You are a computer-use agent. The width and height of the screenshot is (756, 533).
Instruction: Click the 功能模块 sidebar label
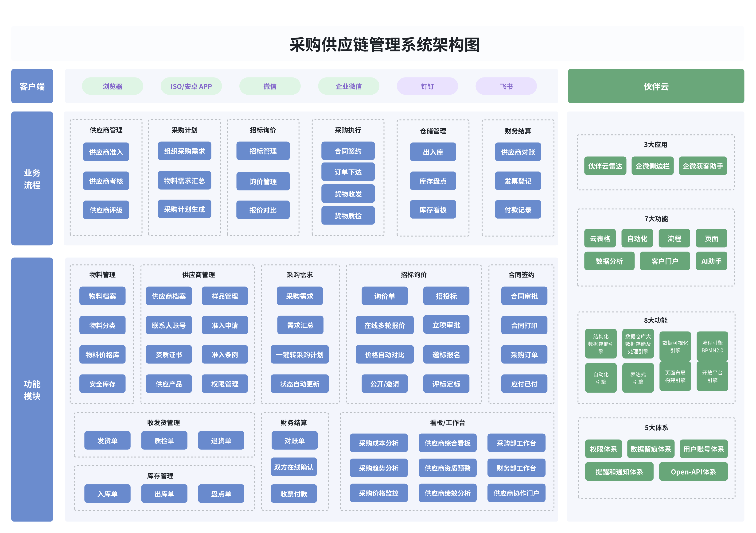tap(32, 390)
